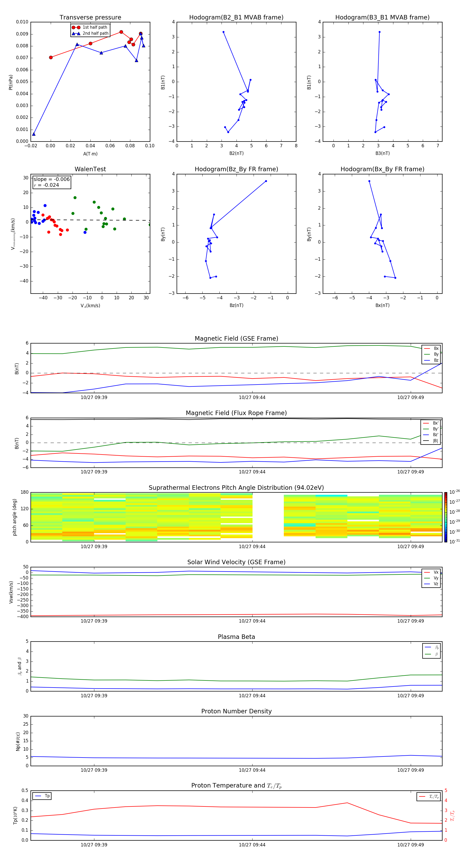Screen dimensions: 473x868
Task: Select the red Te/Tp legend entry
Action: (429, 796)
